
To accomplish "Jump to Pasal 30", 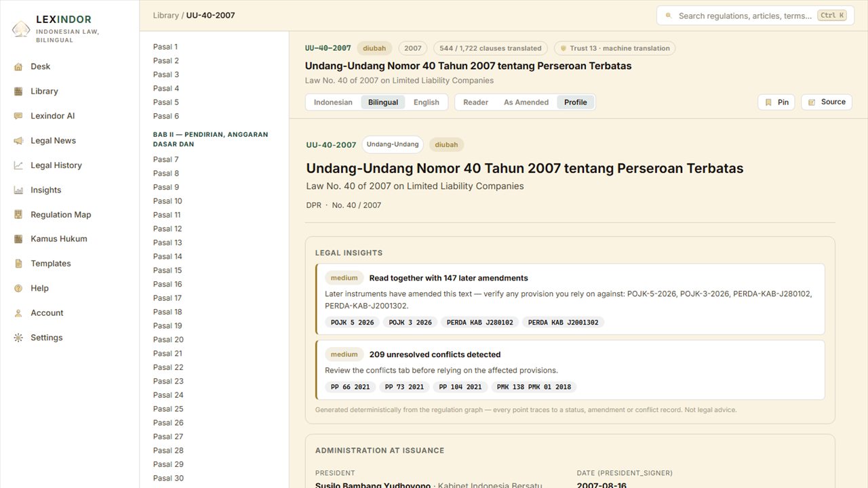I will [168, 478].
